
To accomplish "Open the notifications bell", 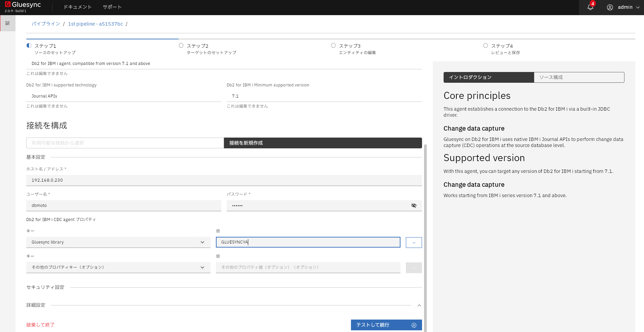I will tap(590, 7).
